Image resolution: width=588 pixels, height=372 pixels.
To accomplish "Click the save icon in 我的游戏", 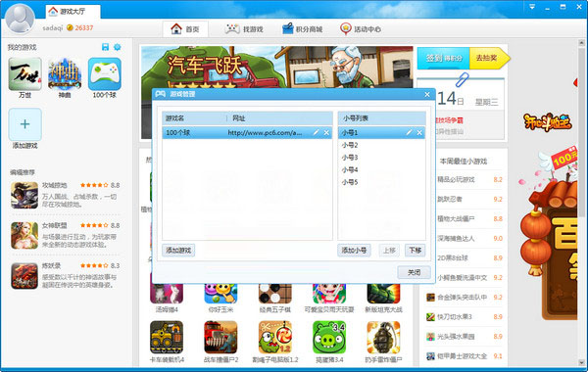I will click(x=106, y=47).
